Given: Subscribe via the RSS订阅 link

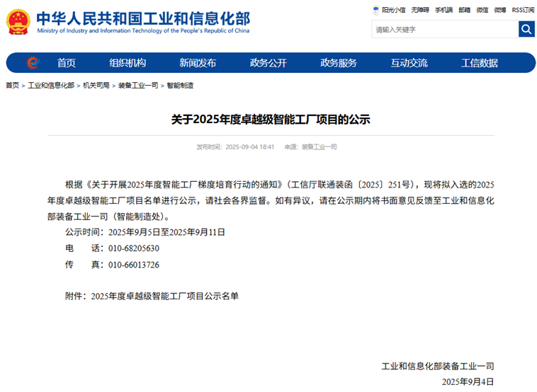Looking at the screenshot, I should coord(523,10).
